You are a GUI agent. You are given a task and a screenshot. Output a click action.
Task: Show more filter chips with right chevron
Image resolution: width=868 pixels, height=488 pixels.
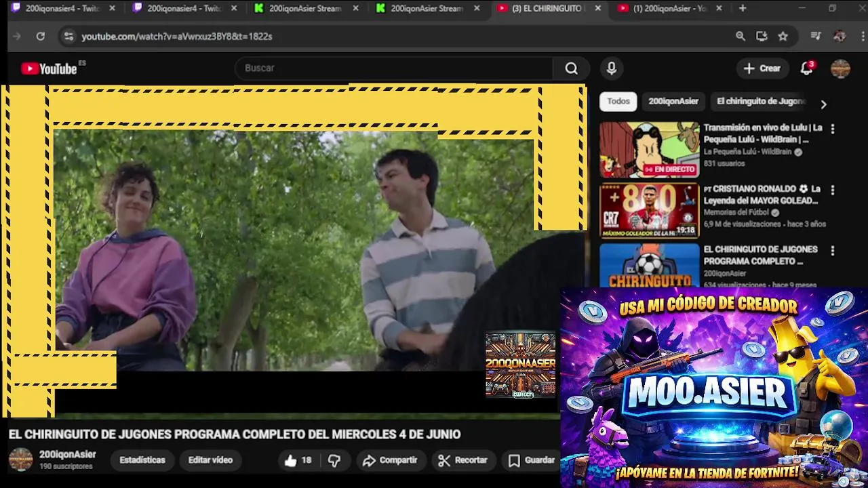pyautogui.click(x=823, y=104)
